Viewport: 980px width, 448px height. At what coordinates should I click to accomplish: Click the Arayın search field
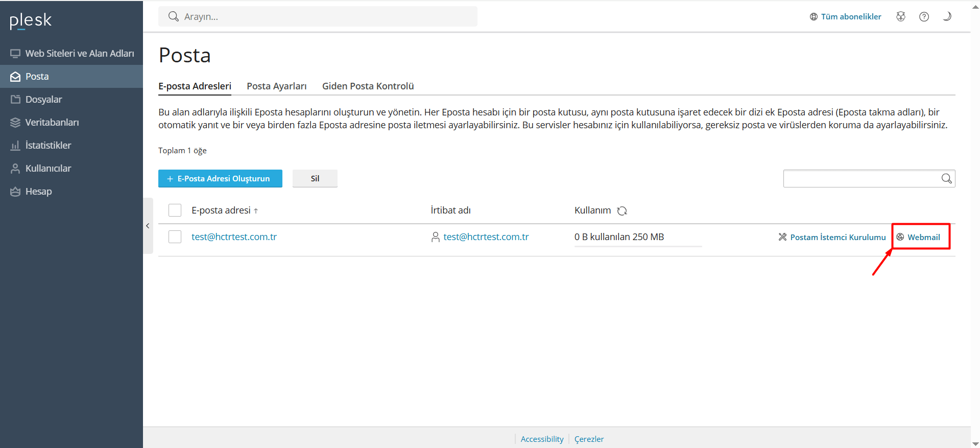318,16
